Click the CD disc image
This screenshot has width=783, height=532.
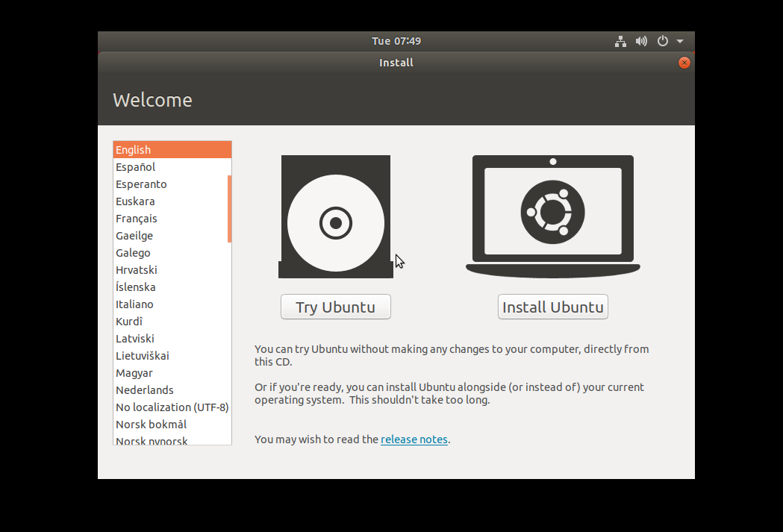[x=336, y=216]
